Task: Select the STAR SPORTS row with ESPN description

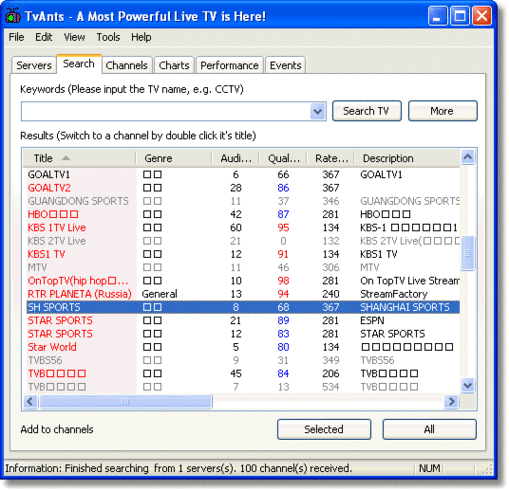Action: [243, 321]
